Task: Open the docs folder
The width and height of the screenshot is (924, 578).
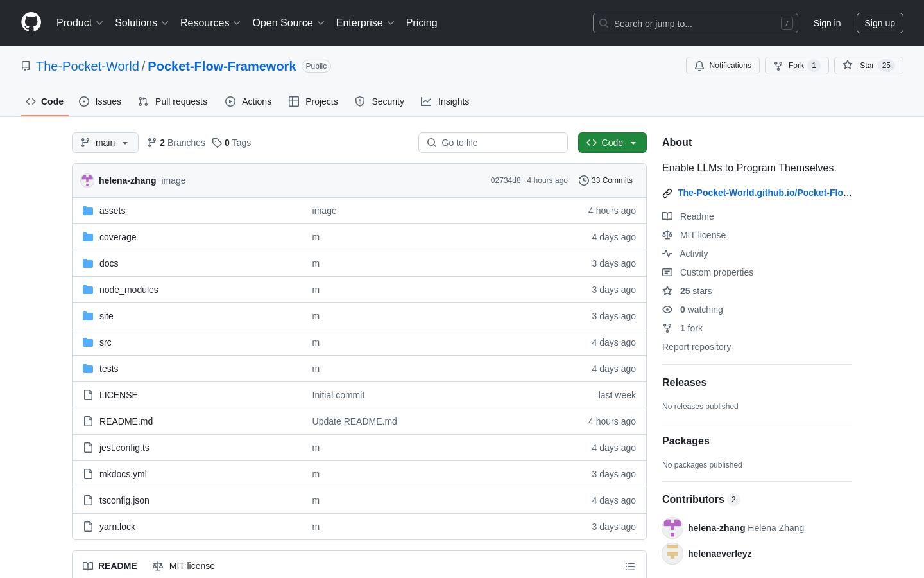Action: [x=108, y=263]
